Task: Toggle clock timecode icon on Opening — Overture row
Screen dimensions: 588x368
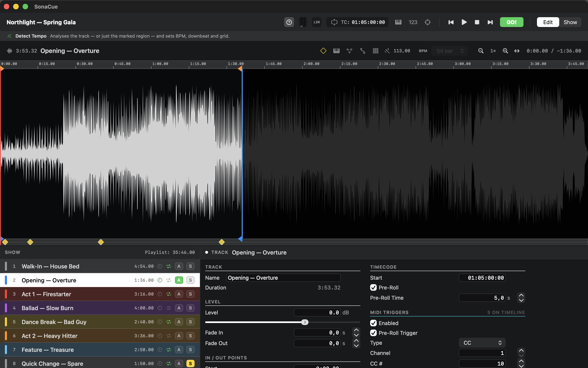Action: (x=160, y=280)
